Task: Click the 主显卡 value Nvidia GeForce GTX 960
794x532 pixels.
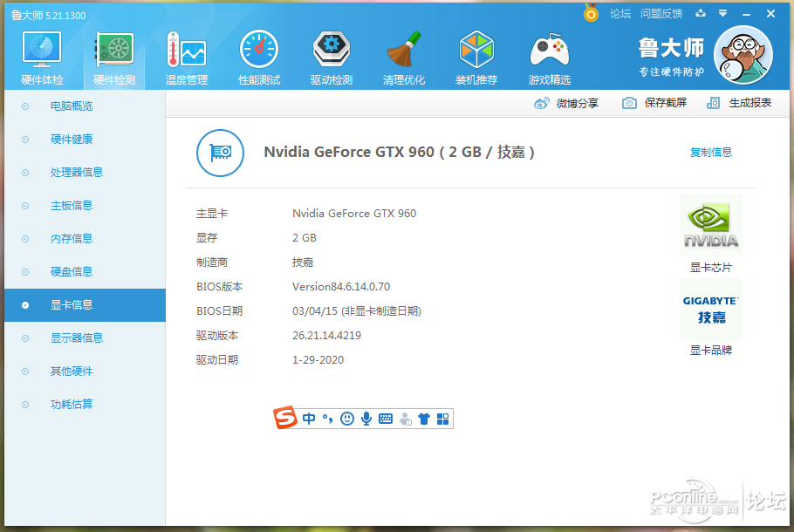Action: point(354,214)
